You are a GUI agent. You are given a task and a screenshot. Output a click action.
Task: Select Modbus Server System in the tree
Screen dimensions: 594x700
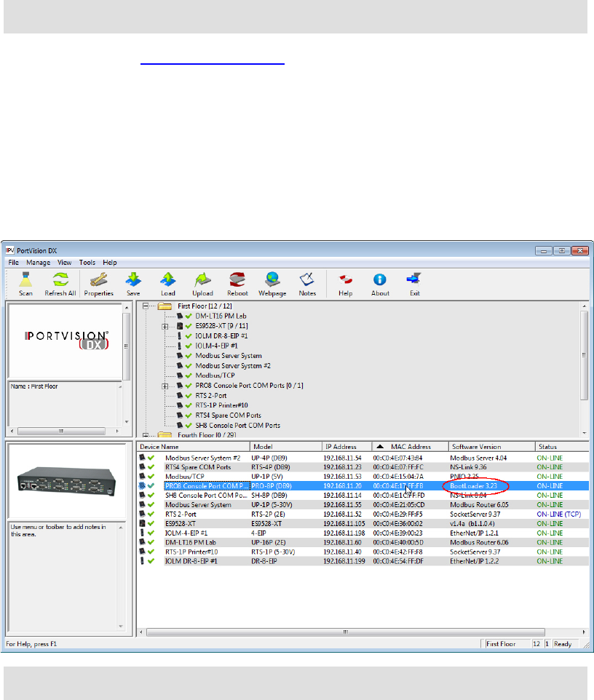click(x=229, y=356)
